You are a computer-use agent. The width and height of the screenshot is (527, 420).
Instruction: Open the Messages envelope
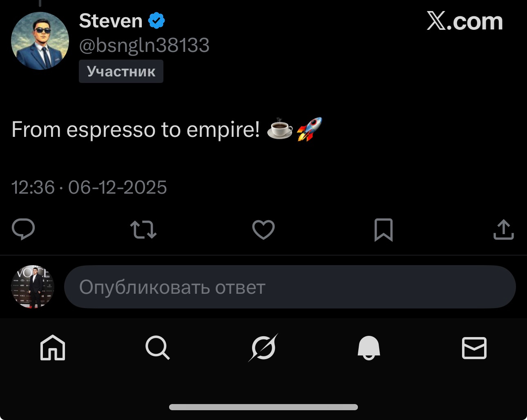click(474, 348)
